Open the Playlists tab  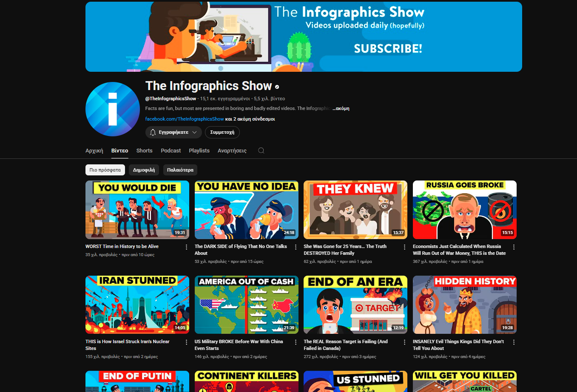click(199, 151)
